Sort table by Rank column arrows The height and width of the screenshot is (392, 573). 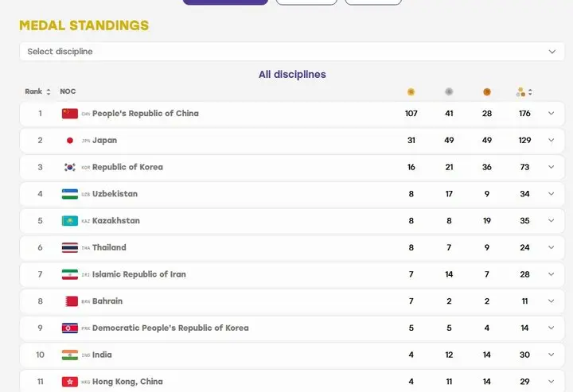(49, 92)
